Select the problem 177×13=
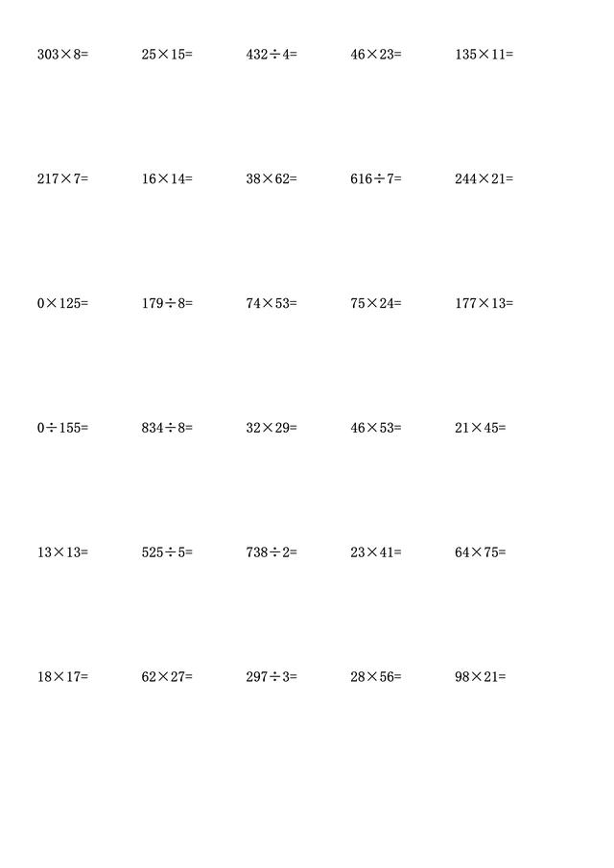Viewport: 614px width, 868px height. tap(484, 303)
